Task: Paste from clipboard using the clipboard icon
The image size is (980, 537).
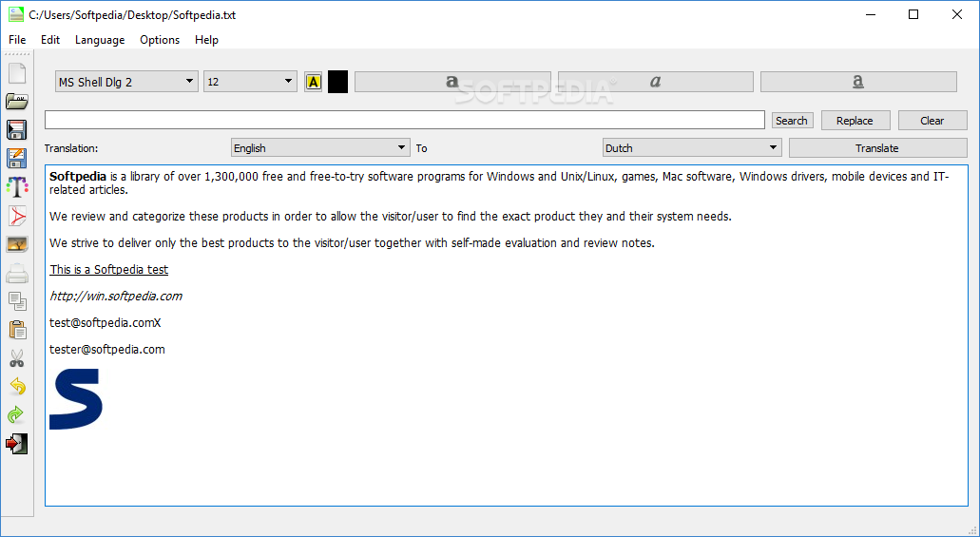Action: 17,330
